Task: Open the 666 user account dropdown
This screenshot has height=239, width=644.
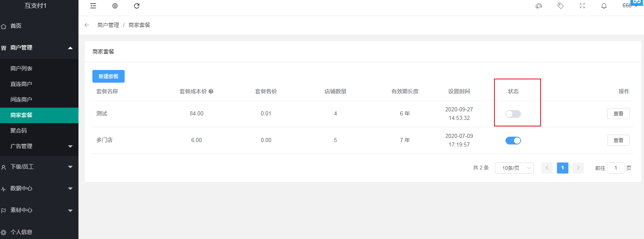Action: coord(630,6)
